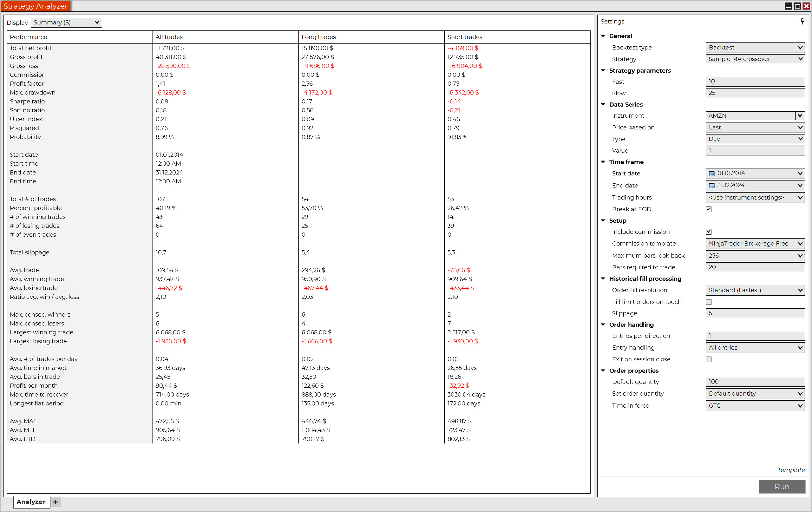The image size is (812, 512).
Task: Open End date calendar picker icon
Action: [712, 186]
